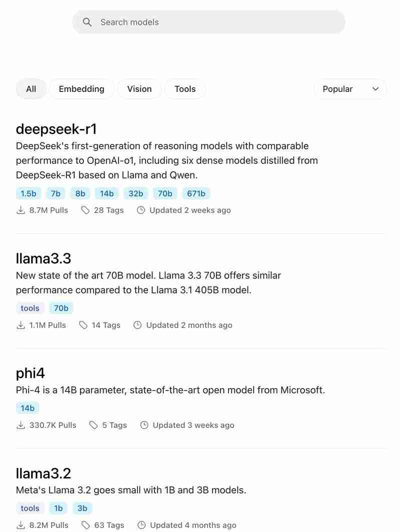Image resolution: width=400 pixels, height=532 pixels.
Task: Click the chevron arrow in Popular dropdown
Action: point(375,89)
